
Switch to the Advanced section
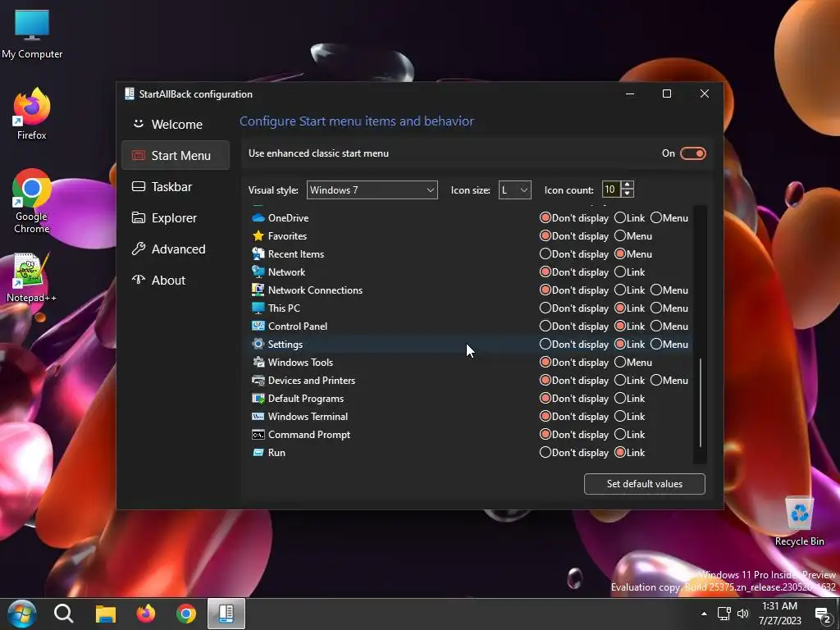point(176,249)
